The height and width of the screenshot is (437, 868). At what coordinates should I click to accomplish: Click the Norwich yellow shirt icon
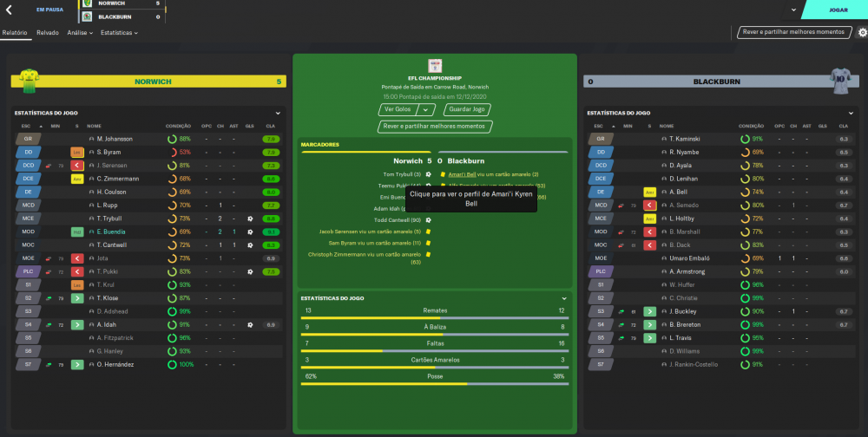[x=29, y=82]
